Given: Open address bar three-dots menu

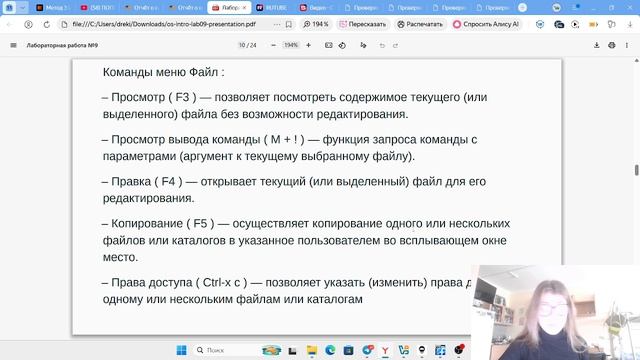Looking at the screenshot, I should pos(277,24).
